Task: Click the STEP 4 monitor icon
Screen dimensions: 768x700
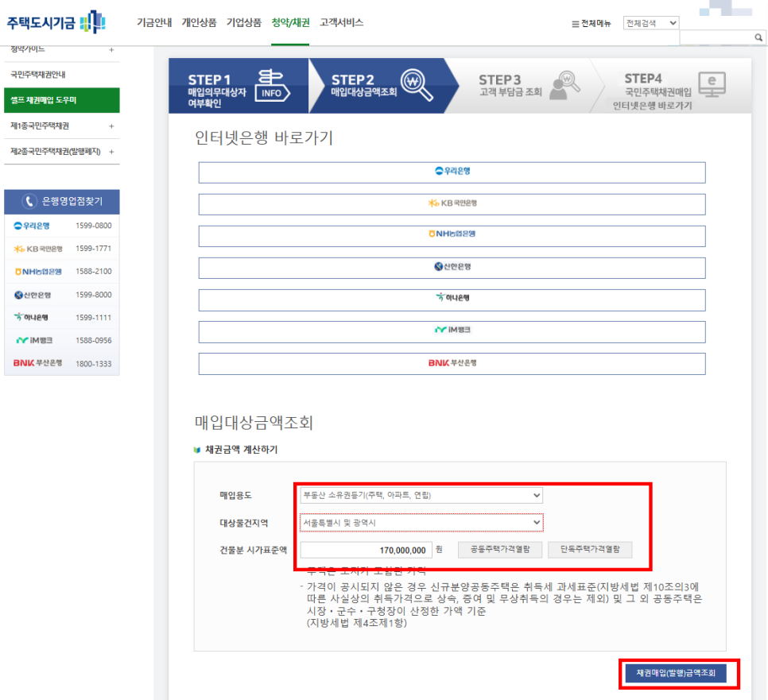Action: tap(711, 83)
